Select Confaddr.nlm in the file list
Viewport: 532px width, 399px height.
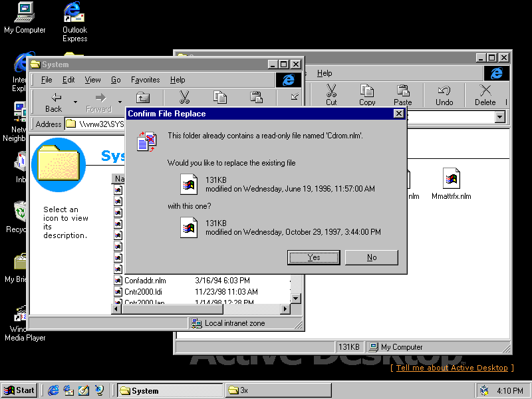145,281
